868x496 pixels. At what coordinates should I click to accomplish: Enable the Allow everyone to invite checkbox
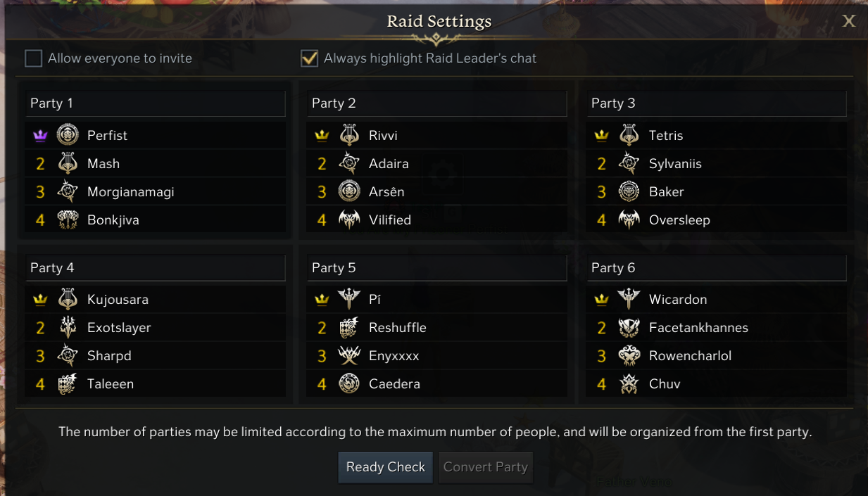click(34, 58)
